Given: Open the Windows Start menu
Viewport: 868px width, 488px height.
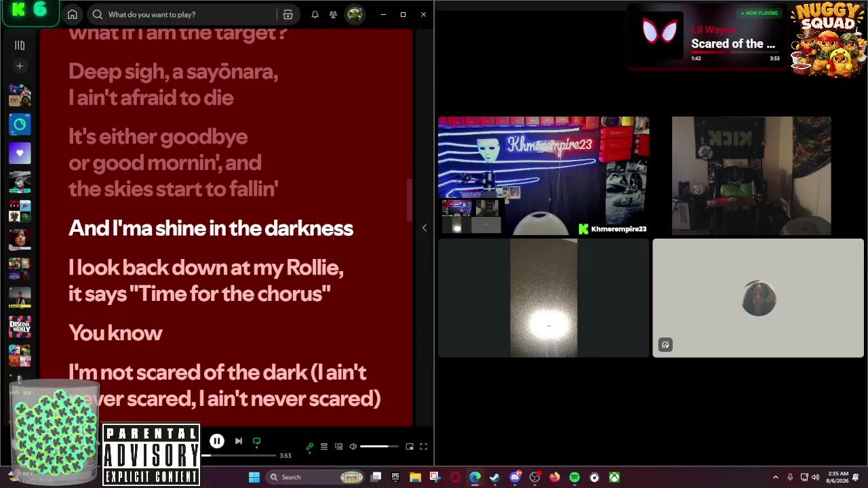Looking at the screenshot, I should (254, 477).
